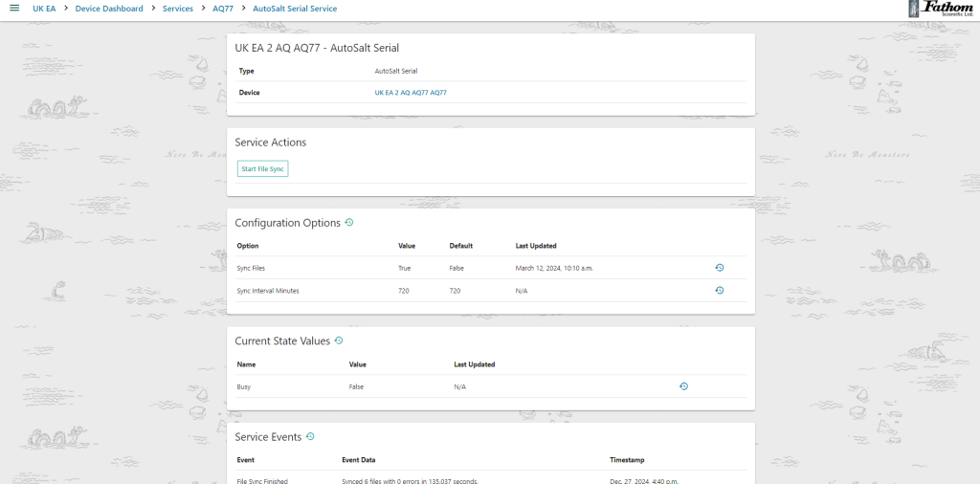Click the Sync Files option row label
Screen dimensions: 980x484
click(x=253, y=268)
